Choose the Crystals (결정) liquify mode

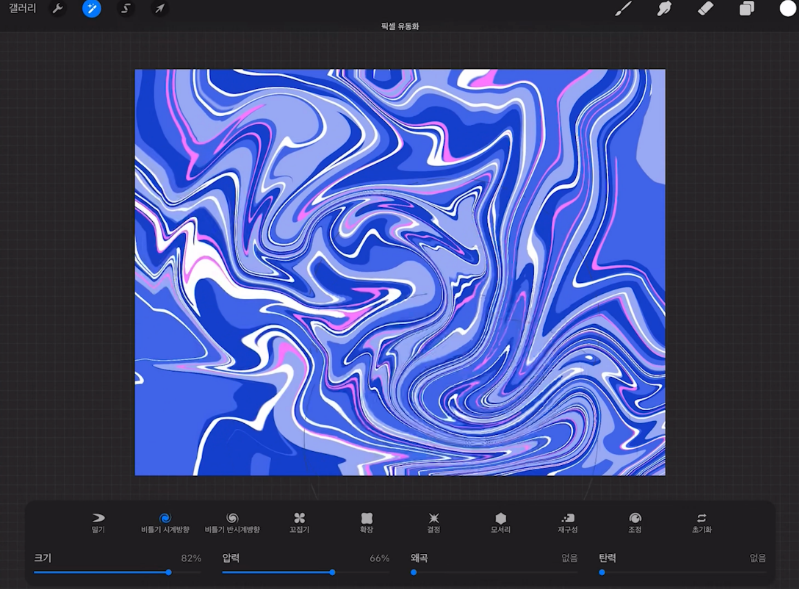(433, 522)
